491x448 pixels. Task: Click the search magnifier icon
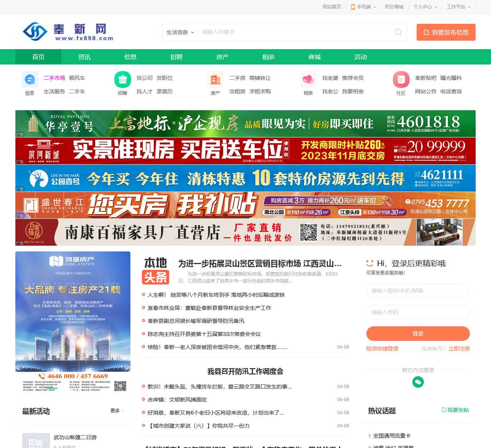tap(398, 32)
